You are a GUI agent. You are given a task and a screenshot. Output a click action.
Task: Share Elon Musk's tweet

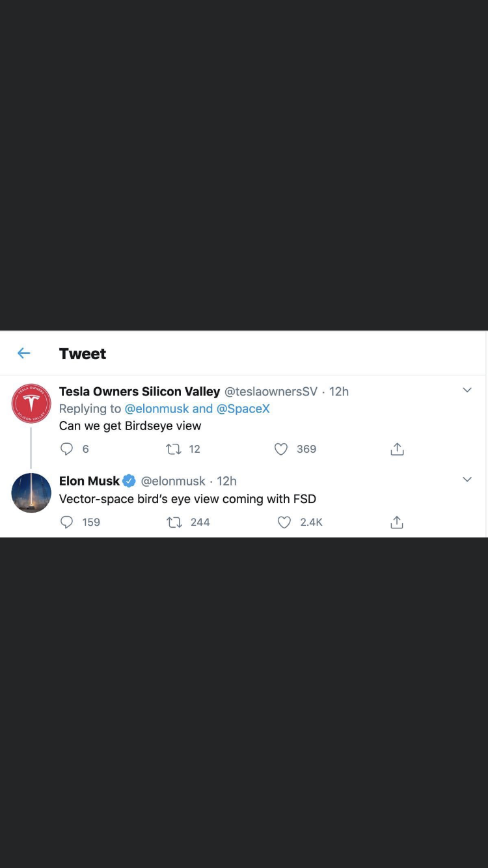tap(397, 522)
